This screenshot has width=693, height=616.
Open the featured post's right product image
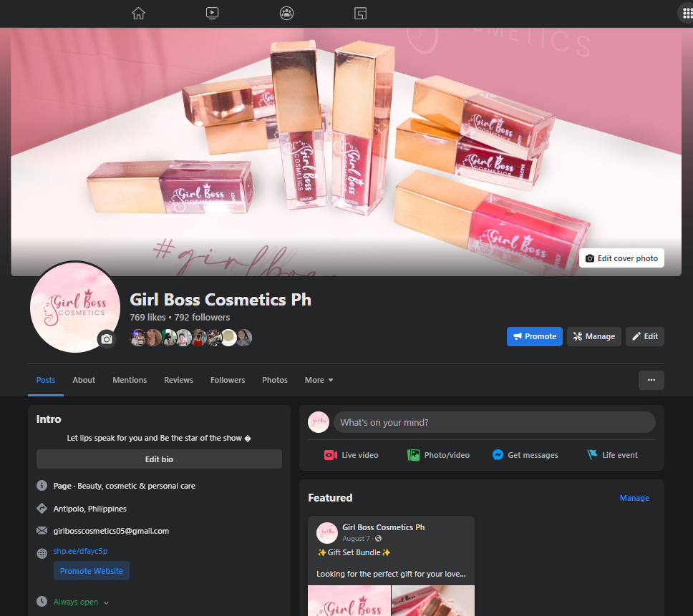tap(433, 600)
